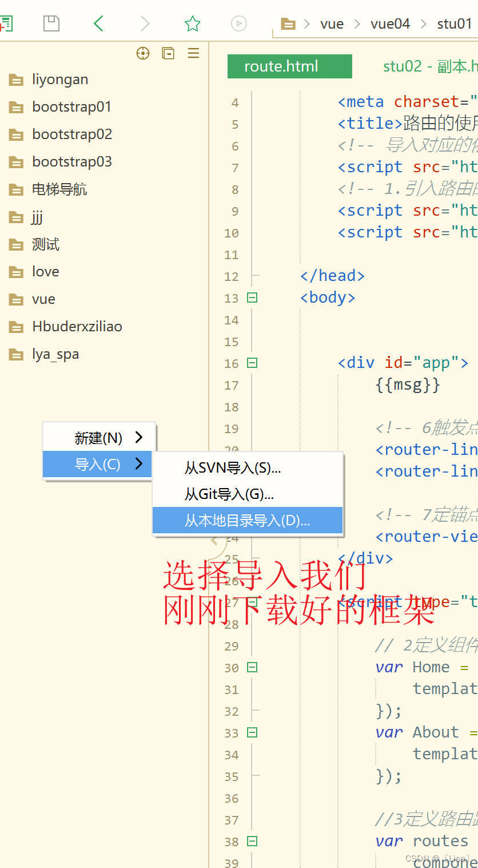Choose 从Git导入(G)... option

[x=248, y=494]
